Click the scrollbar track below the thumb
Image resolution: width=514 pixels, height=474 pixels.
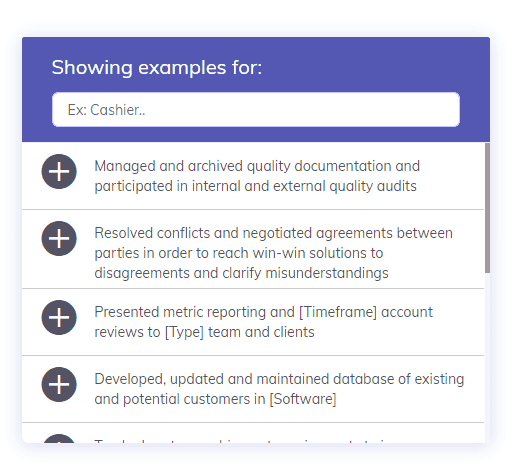[x=487, y=358]
